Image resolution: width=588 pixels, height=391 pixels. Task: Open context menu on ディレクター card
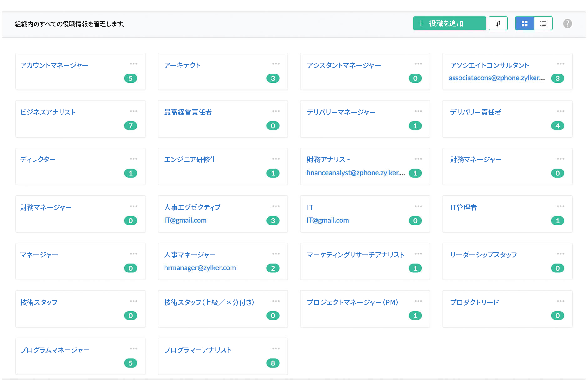(x=134, y=159)
